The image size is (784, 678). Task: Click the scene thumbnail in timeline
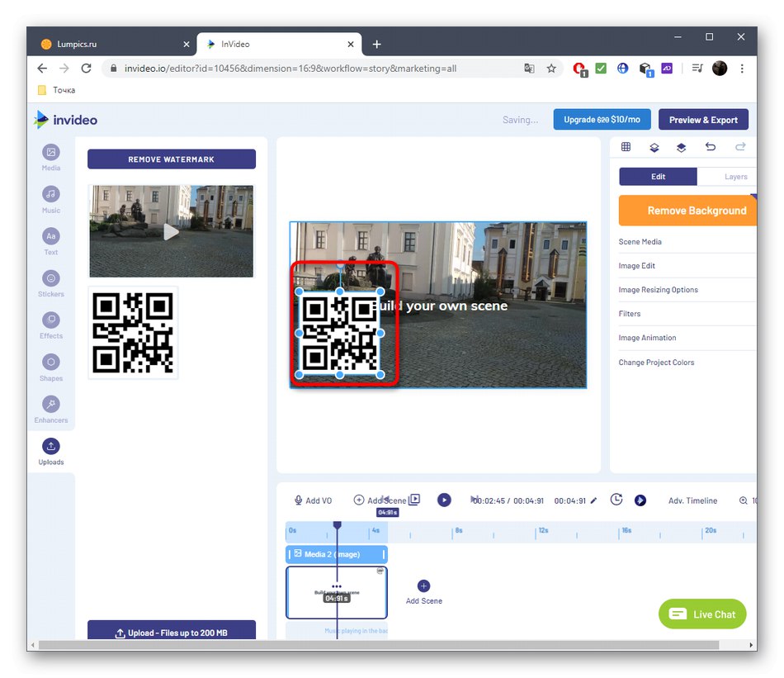337,592
